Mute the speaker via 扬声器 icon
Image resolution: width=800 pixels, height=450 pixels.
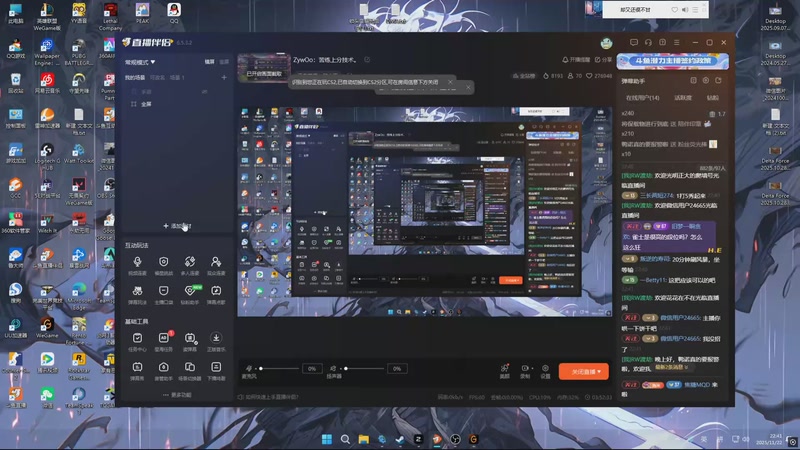click(x=333, y=368)
